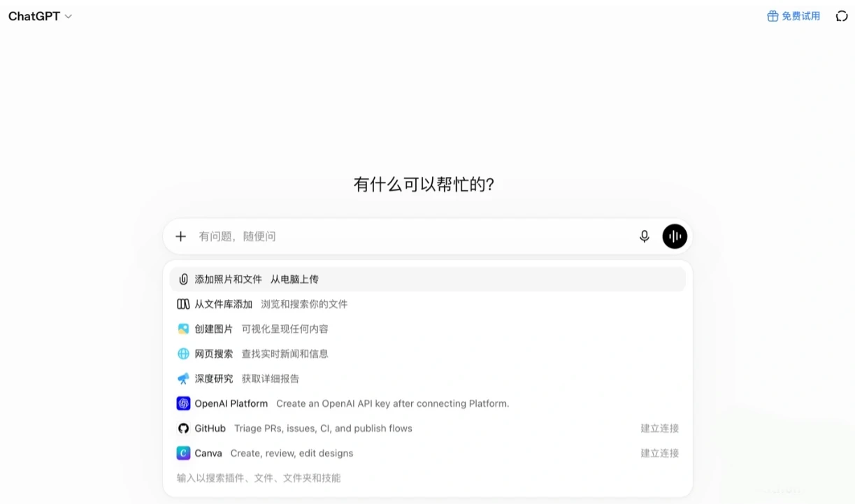Screen dimensions: 855x504
Task: Click 建立连接 next to GitHub
Action: coord(659,429)
